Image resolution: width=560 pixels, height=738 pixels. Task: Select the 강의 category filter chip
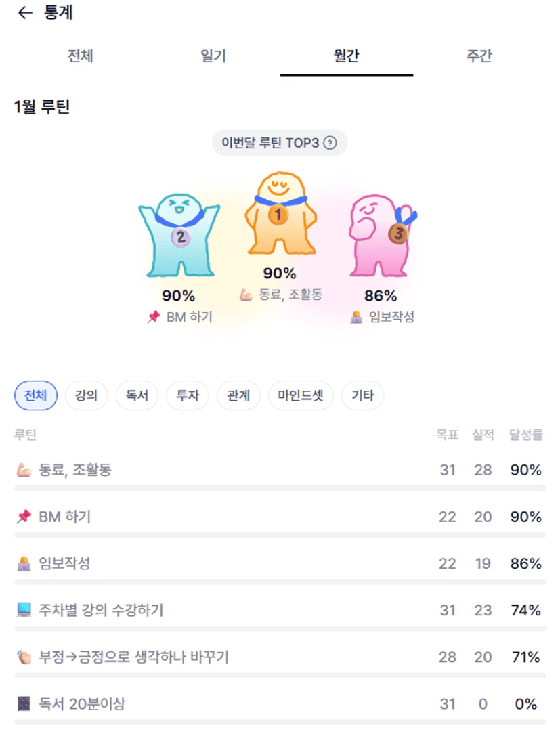click(86, 395)
